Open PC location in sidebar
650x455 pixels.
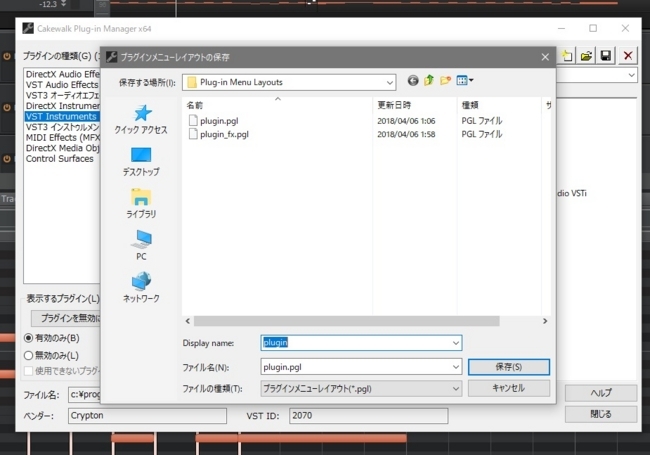(141, 245)
